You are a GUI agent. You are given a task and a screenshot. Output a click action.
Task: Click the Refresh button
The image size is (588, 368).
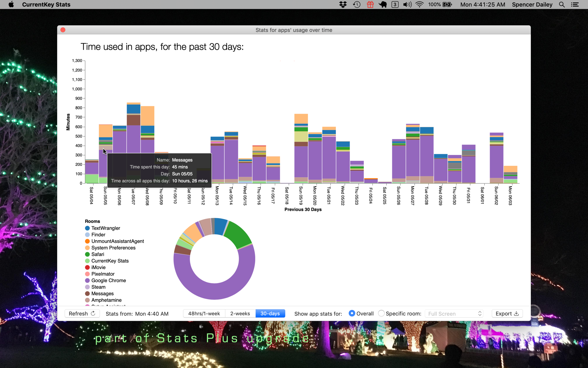click(x=82, y=313)
